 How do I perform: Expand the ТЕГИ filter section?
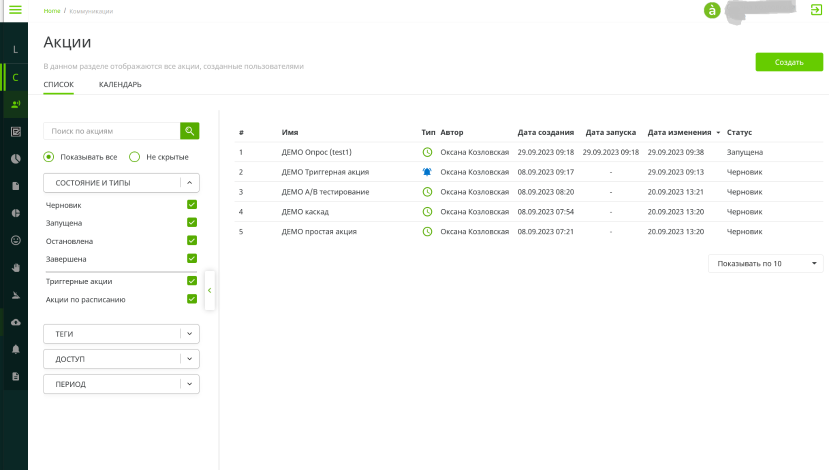(x=121, y=334)
